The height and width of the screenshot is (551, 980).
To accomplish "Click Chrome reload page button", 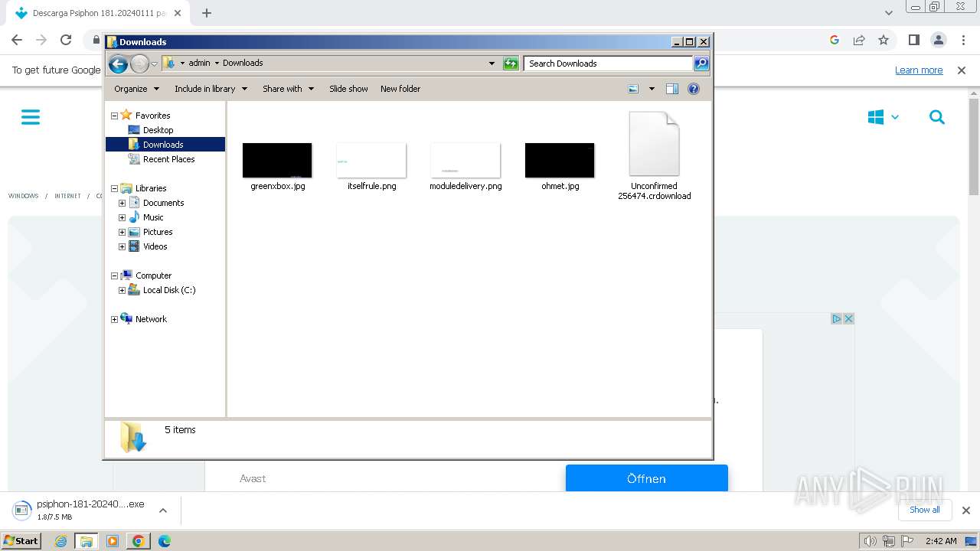I will click(x=66, y=40).
